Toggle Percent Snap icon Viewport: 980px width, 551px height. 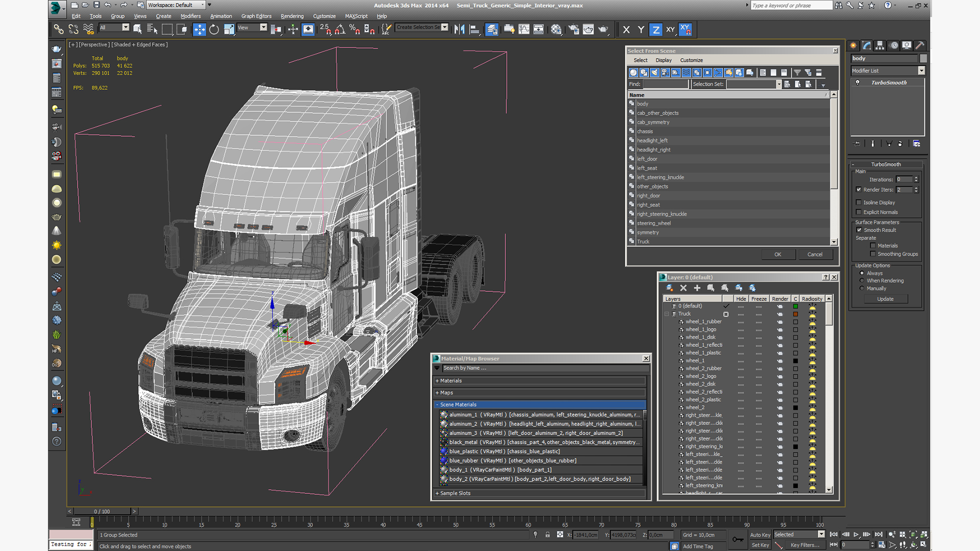coord(354,30)
